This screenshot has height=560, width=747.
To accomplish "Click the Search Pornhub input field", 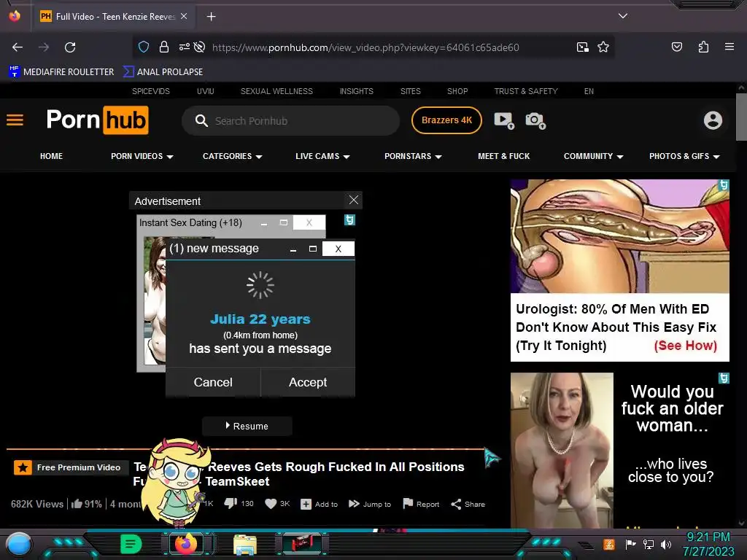I will tap(290, 121).
